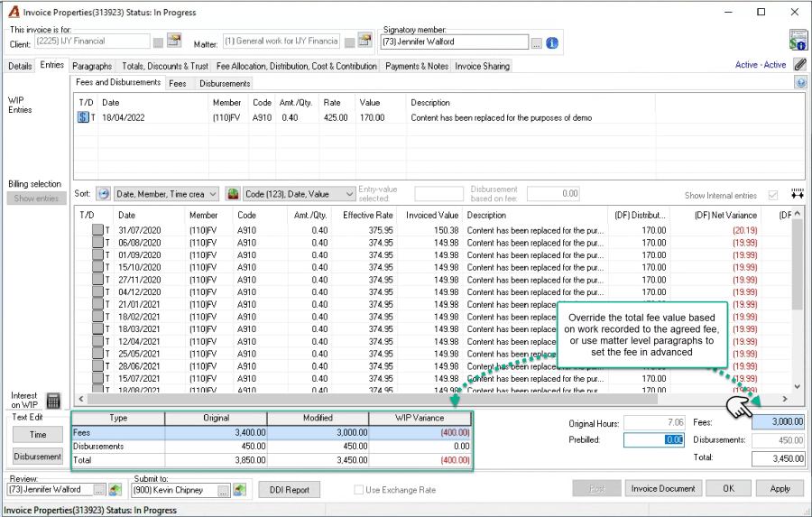Click the person icon beside Submit to field
Screen dimensions: 812x517
[239, 490]
